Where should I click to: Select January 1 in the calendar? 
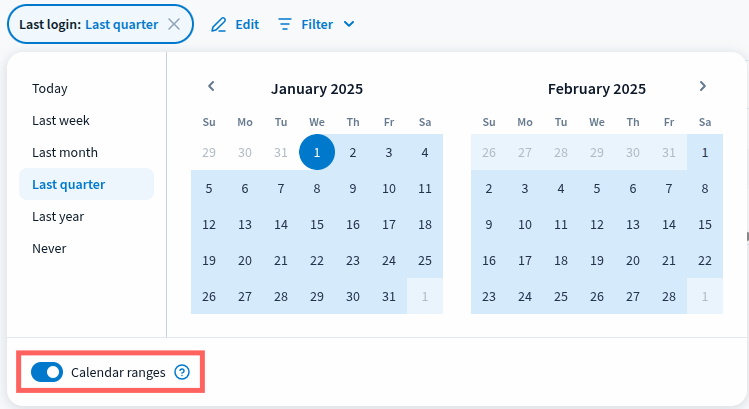click(317, 152)
